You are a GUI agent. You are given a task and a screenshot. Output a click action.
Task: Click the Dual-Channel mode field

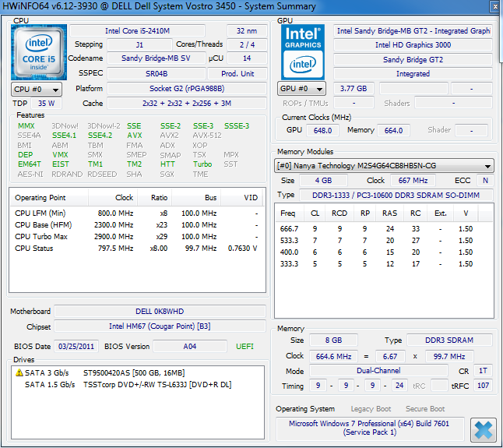pyautogui.click(x=378, y=371)
